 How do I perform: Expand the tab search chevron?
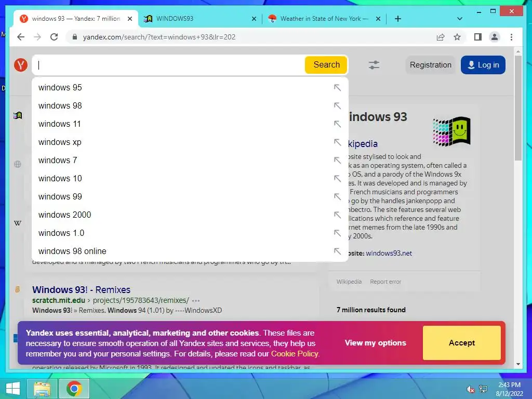(x=460, y=19)
